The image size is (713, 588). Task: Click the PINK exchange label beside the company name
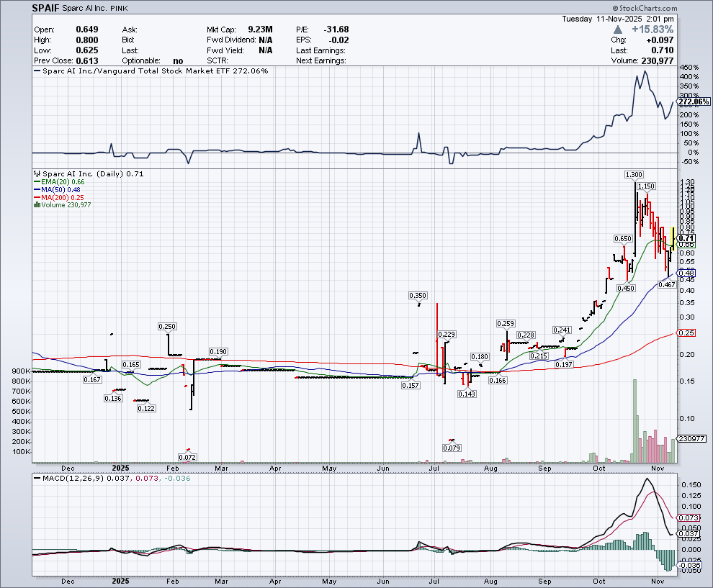pos(119,8)
